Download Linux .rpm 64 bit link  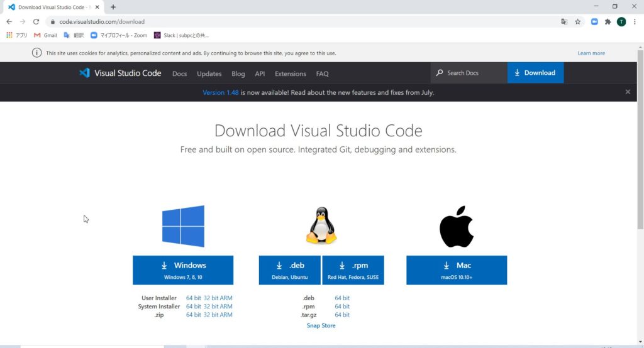tap(342, 307)
